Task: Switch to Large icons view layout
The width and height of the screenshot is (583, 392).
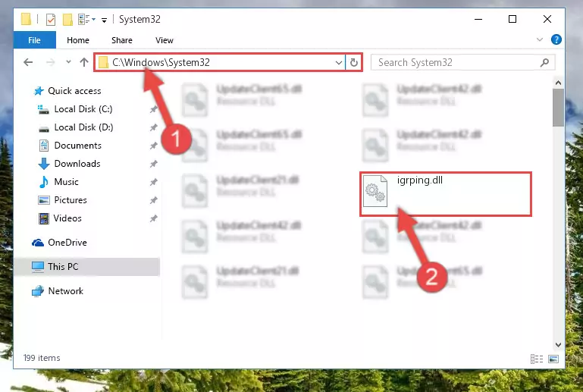Action: coord(553,359)
